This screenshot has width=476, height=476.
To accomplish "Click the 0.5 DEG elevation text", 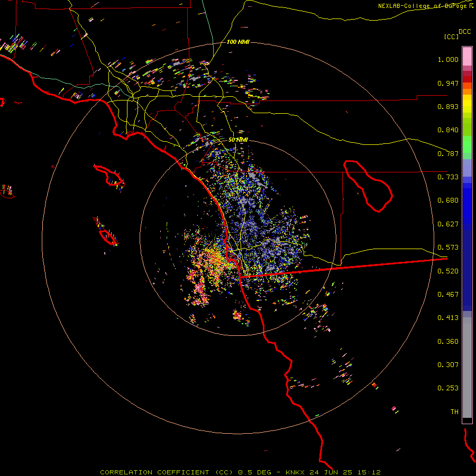I will 254,472.
